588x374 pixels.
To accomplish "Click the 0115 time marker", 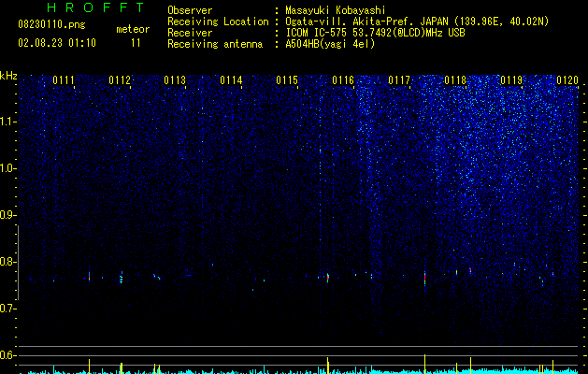I will click(287, 80).
